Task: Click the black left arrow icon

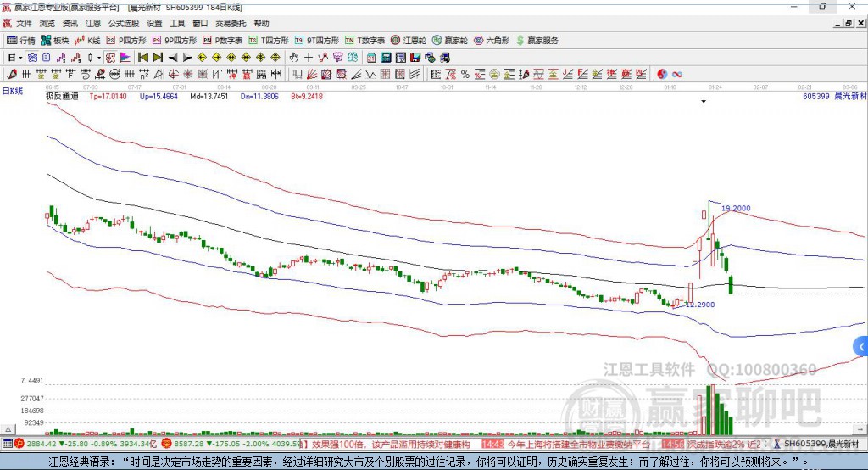Action: [173, 58]
